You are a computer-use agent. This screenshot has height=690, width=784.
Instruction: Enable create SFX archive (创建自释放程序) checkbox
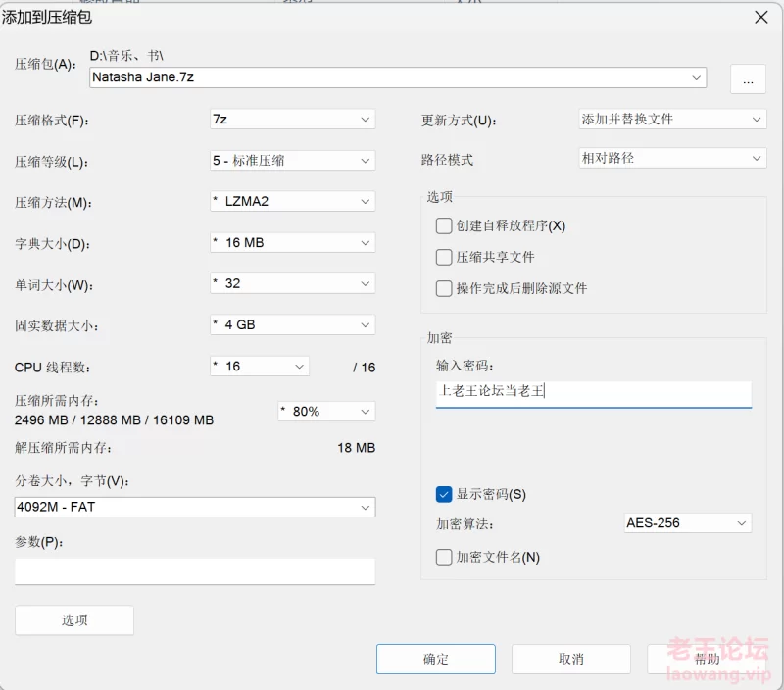click(x=444, y=226)
